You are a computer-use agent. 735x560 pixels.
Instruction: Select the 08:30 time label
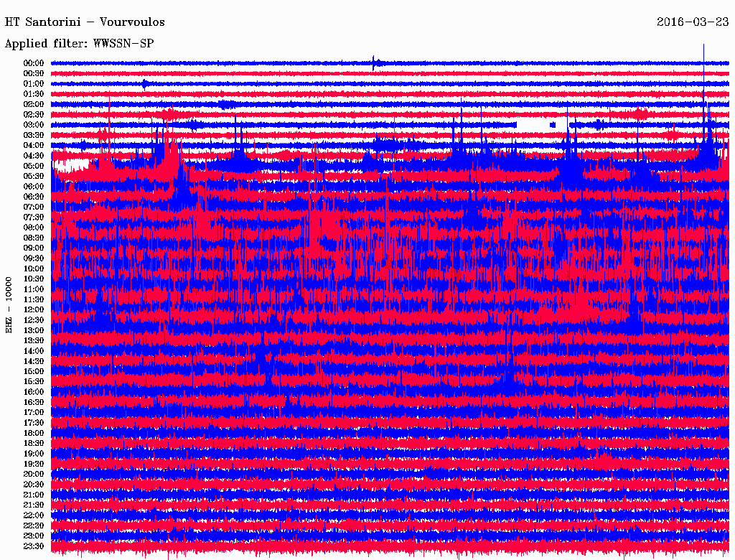click(34, 238)
